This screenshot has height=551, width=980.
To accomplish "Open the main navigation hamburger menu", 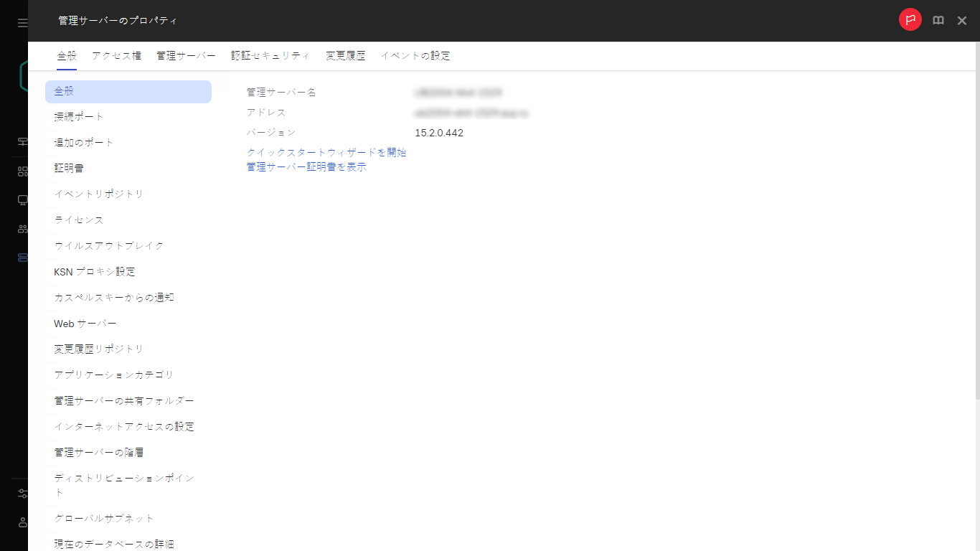I will coord(21,21).
